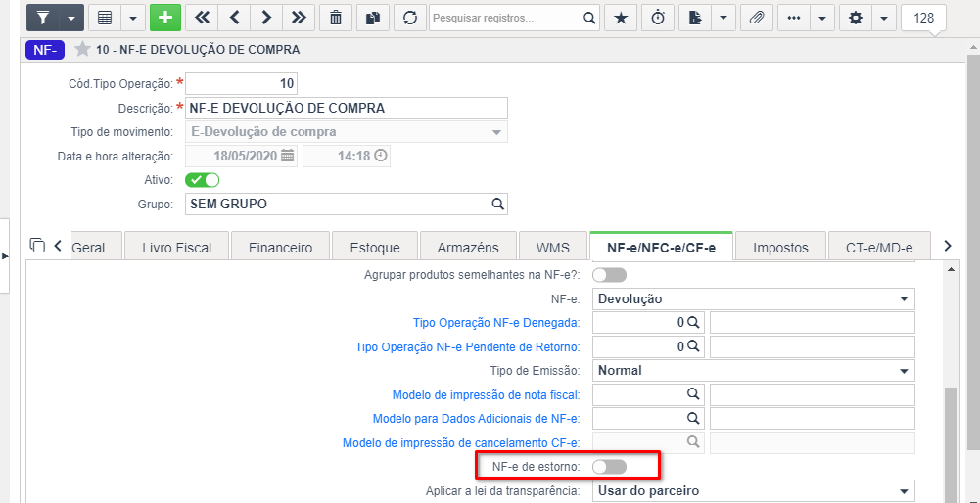980x503 pixels.
Task: Toggle the NF-e de estorno switch
Action: 609,467
